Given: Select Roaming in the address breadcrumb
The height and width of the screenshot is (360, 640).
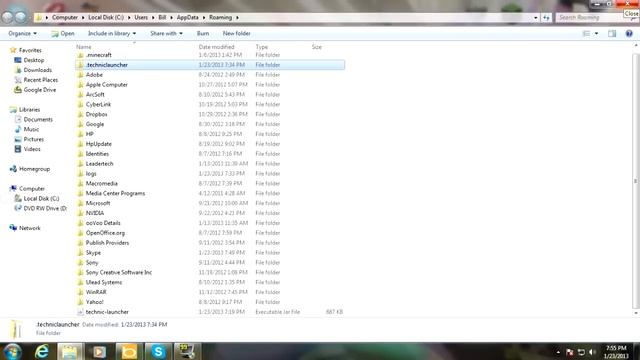Looking at the screenshot, I should 220,18.
